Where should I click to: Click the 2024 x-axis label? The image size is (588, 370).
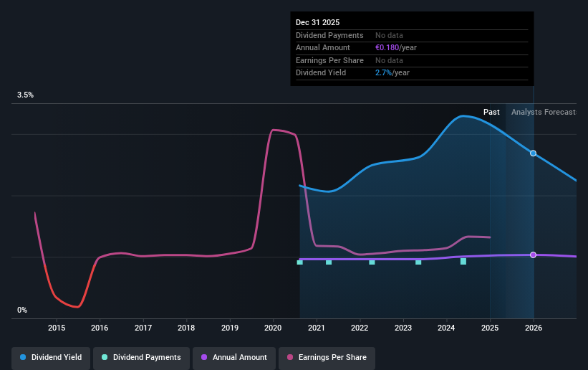446,328
